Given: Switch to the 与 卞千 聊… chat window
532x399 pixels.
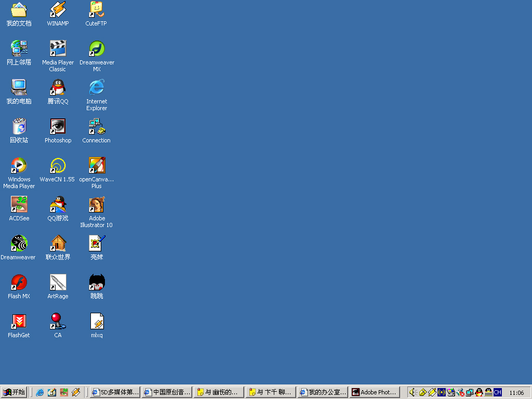Looking at the screenshot, I should click(x=271, y=392).
